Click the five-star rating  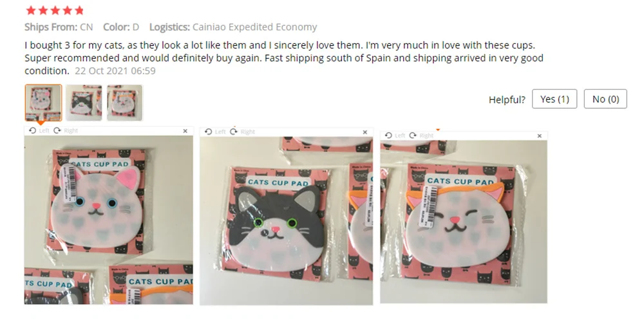(x=54, y=10)
